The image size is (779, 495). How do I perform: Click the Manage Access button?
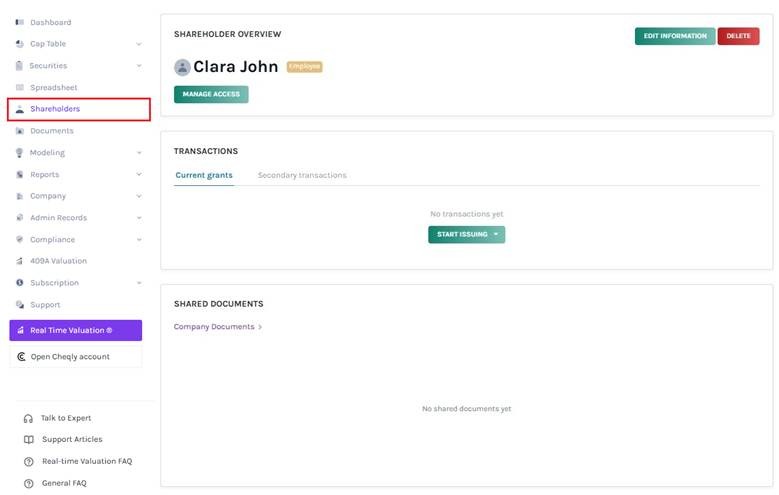click(x=211, y=94)
